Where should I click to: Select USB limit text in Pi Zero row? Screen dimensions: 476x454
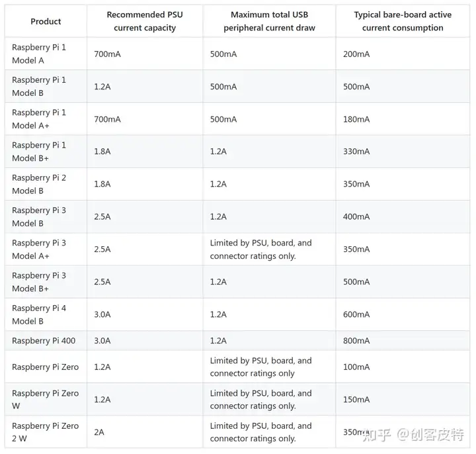pyautogui.click(x=260, y=367)
